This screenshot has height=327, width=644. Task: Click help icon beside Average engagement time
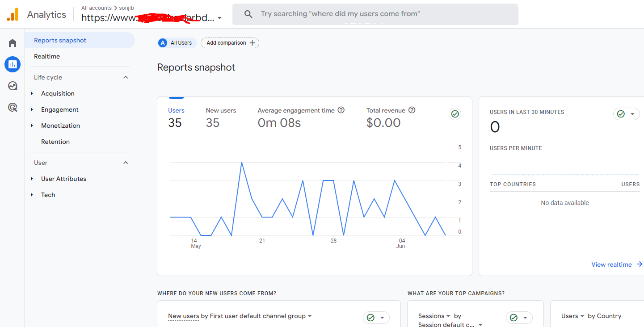(x=341, y=110)
